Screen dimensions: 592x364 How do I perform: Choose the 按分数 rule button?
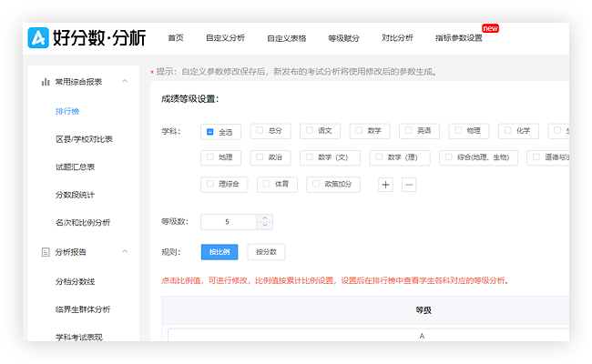pos(266,252)
